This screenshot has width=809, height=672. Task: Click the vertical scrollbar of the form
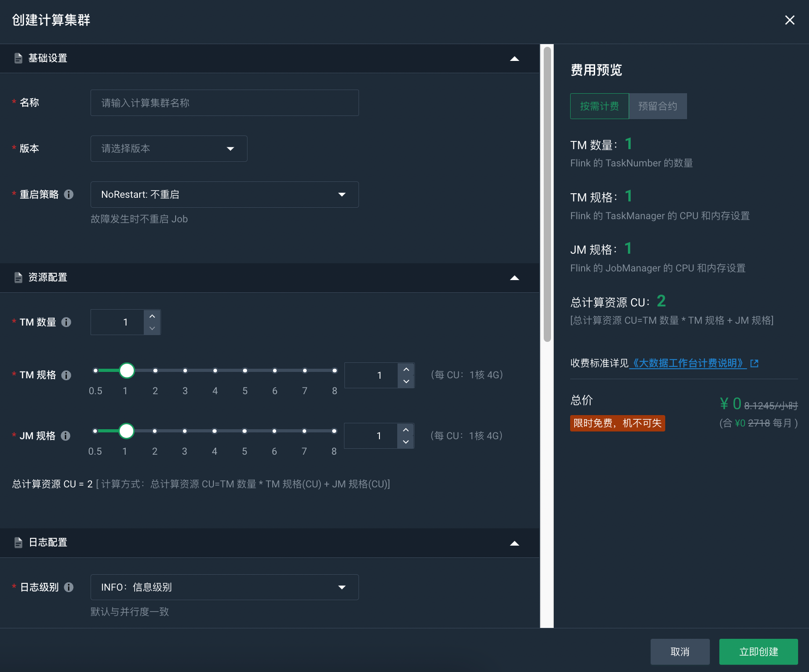click(x=547, y=194)
